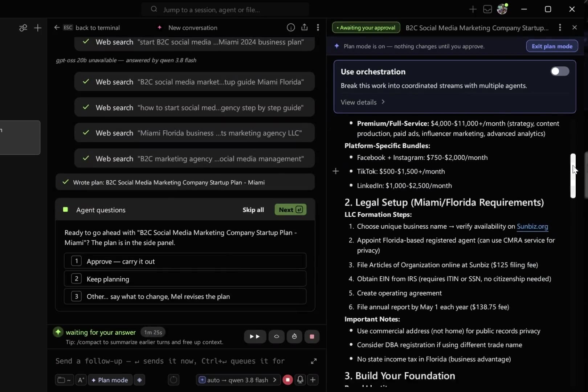
Task: Open the Sunbiz.org link
Action: pyautogui.click(x=532, y=226)
